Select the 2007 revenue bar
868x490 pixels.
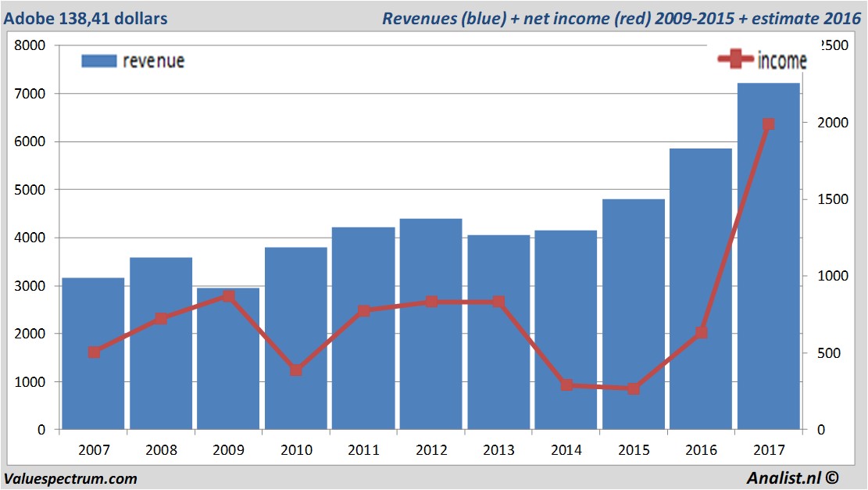[93, 353]
